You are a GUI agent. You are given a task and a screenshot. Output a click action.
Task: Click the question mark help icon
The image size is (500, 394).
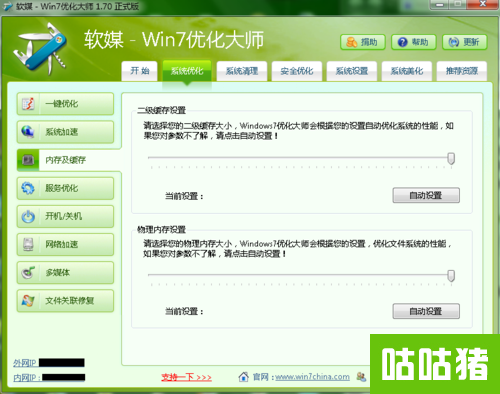click(x=403, y=42)
